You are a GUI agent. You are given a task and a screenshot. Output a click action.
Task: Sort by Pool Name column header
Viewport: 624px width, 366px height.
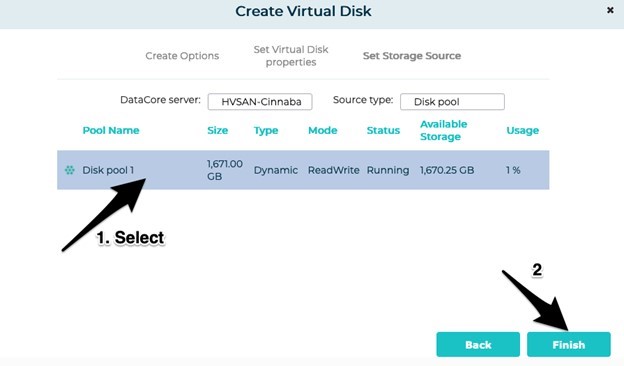pyautogui.click(x=111, y=130)
